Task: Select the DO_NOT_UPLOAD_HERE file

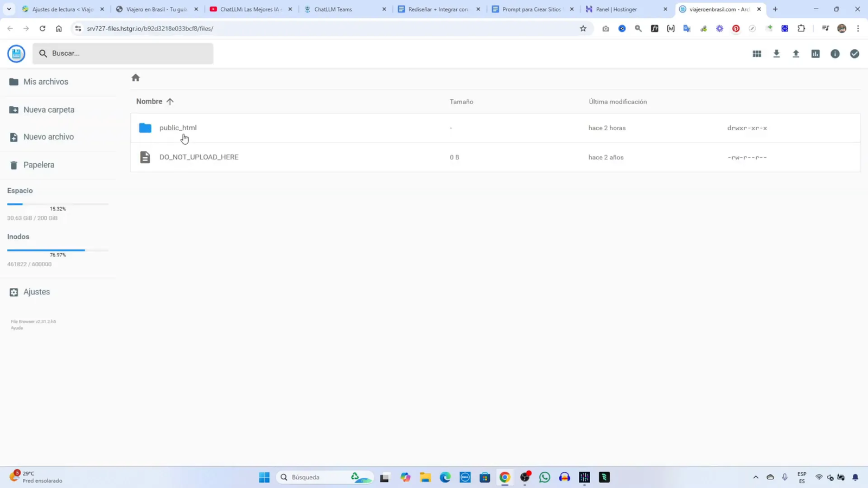Action: coord(199,157)
